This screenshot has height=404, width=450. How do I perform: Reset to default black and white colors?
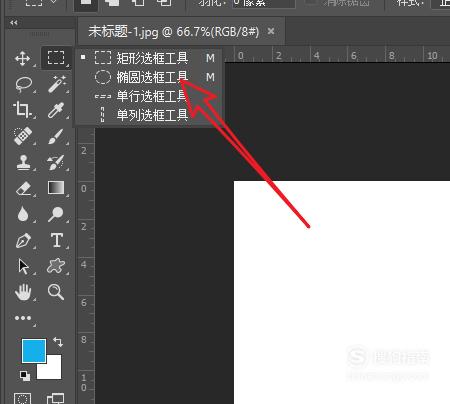[x=25, y=376]
